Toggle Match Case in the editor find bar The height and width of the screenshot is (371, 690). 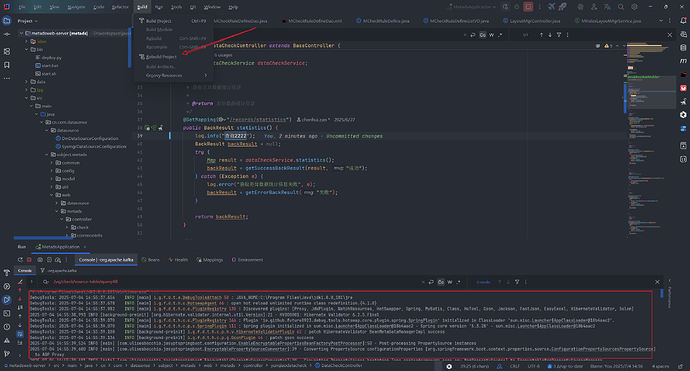(483, 35)
